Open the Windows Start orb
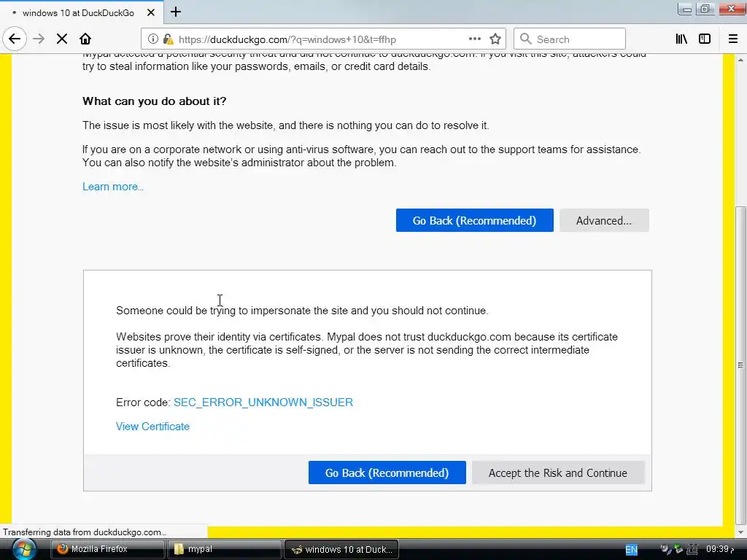Image resolution: width=747 pixels, height=560 pixels. 24,549
